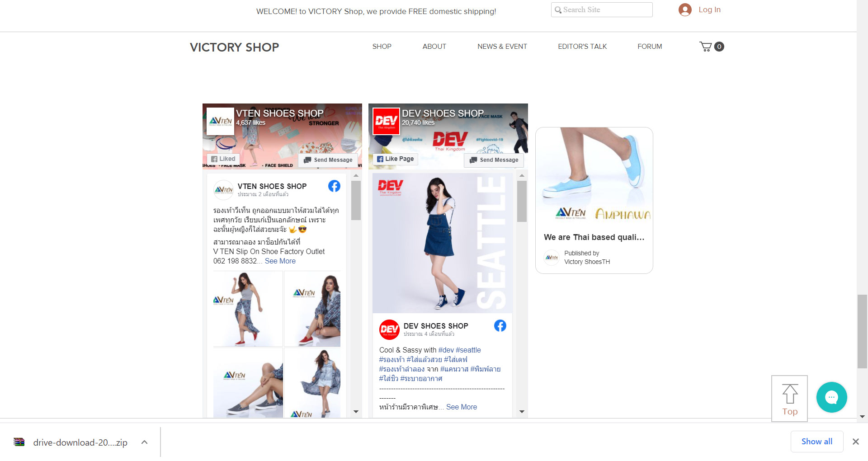
Task: Click the DEV SHOES SHOP banner title
Action: click(x=443, y=113)
